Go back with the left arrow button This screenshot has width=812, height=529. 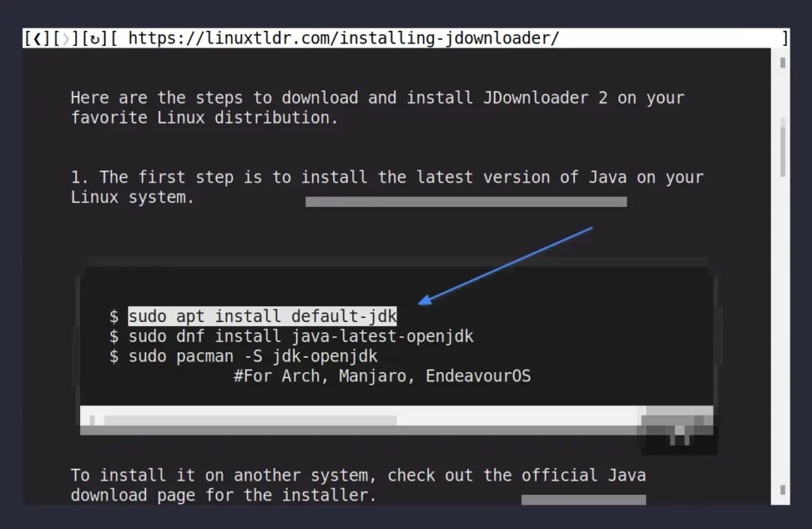click(x=36, y=38)
